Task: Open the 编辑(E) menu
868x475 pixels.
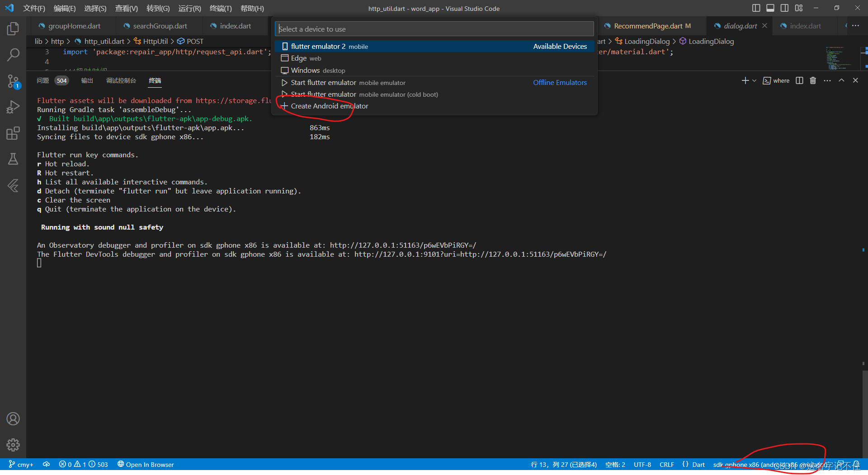Action: (x=65, y=8)
